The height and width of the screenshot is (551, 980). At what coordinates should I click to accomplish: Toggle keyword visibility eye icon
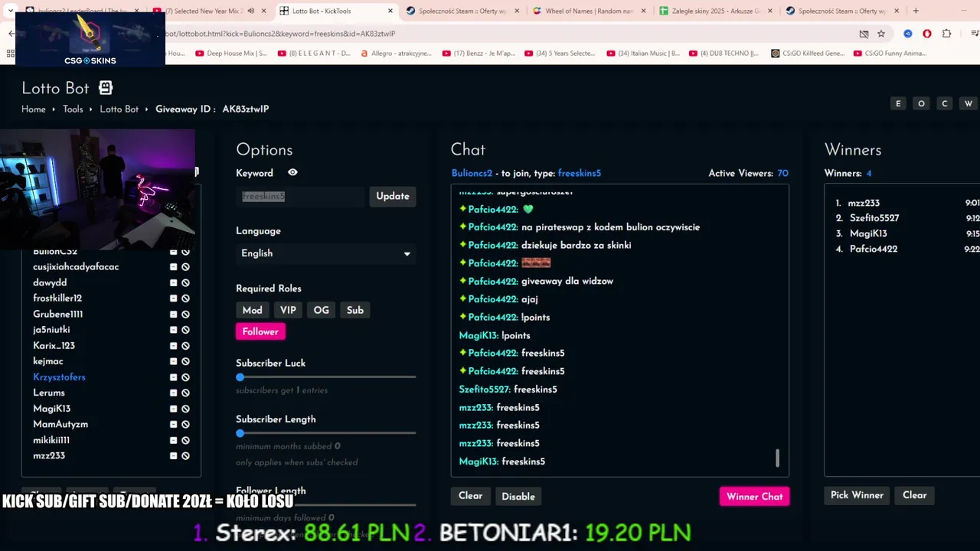pos(292,173)
